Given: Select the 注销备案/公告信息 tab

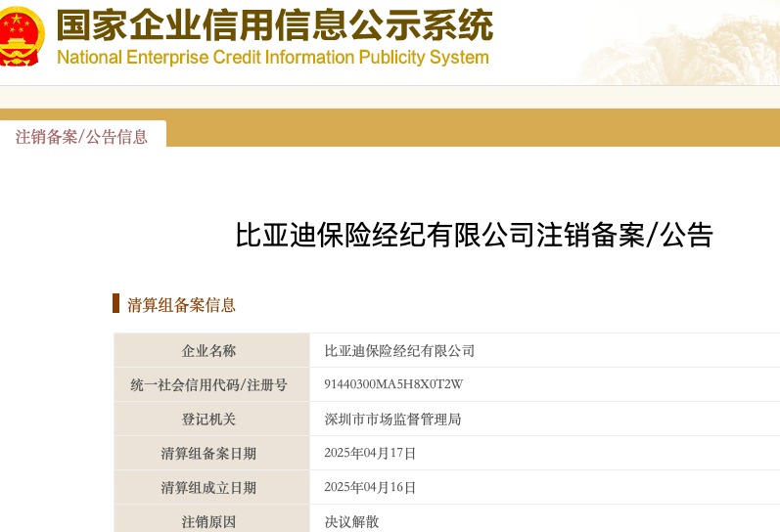Looking at the screenshot, I should 82,137.
